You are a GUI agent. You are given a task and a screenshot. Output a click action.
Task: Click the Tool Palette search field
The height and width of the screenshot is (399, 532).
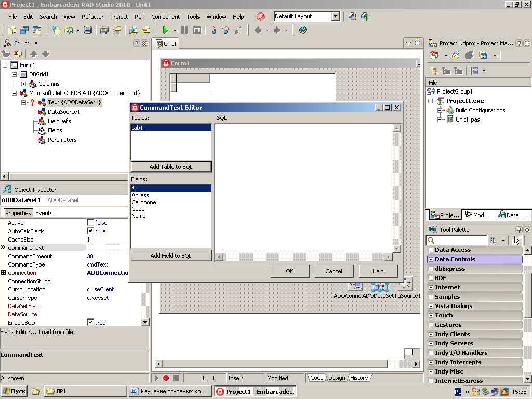pos(457,240)
